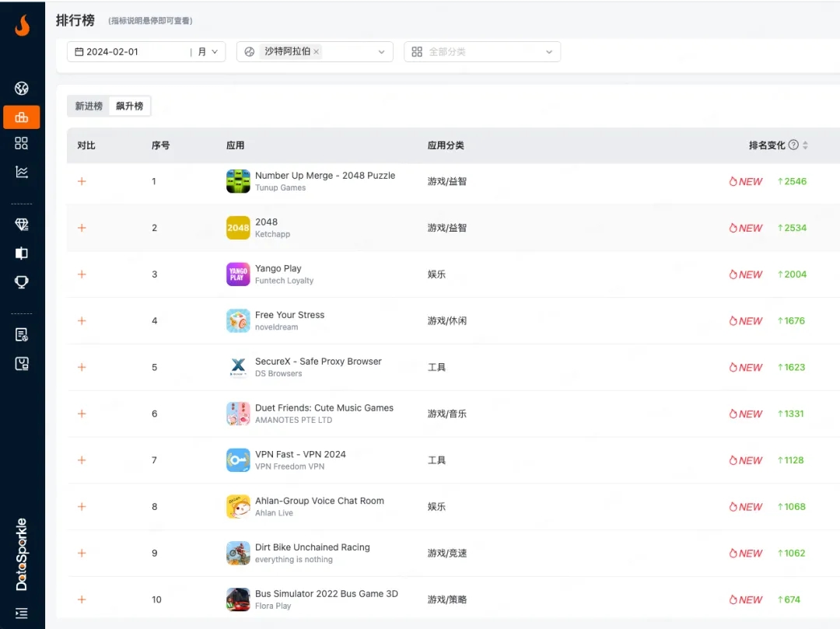
Task: Click the 2024-02-01 date input field
Action: [128, 52]
